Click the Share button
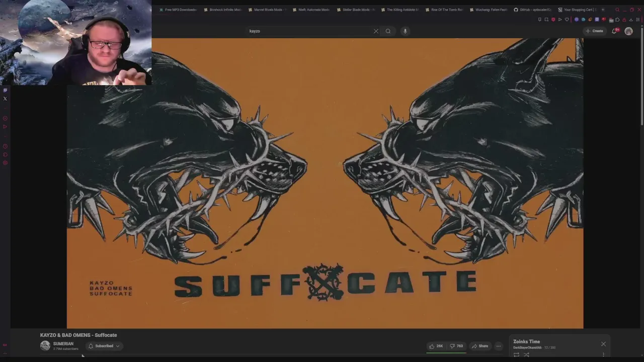Image resolution: width=644 pixels, height=362 pixels. 480,346
